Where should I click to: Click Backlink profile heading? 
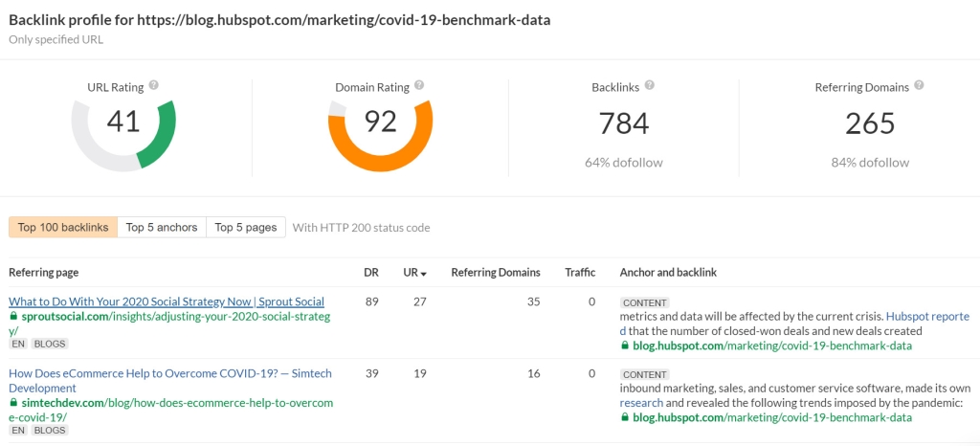(279, 19)
